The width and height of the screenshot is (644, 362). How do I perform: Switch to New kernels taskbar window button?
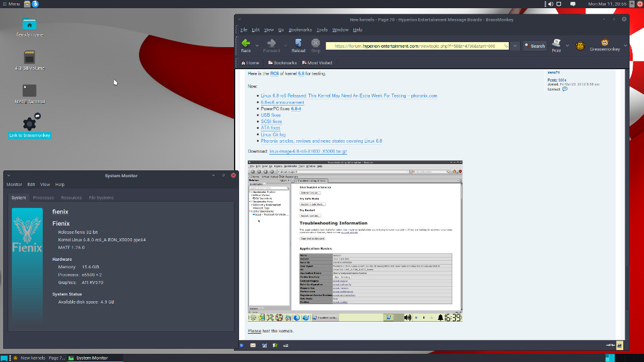click(x=39, y=358)
